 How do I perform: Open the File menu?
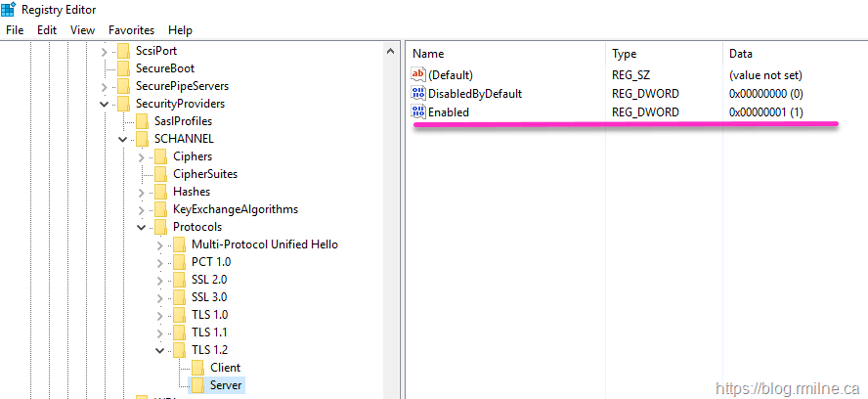(15, 30)
